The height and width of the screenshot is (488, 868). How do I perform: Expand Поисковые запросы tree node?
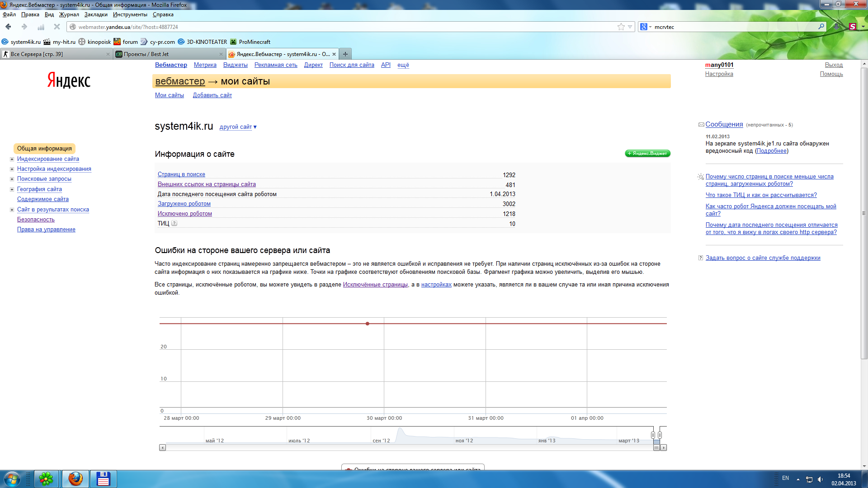coord(12,179)
